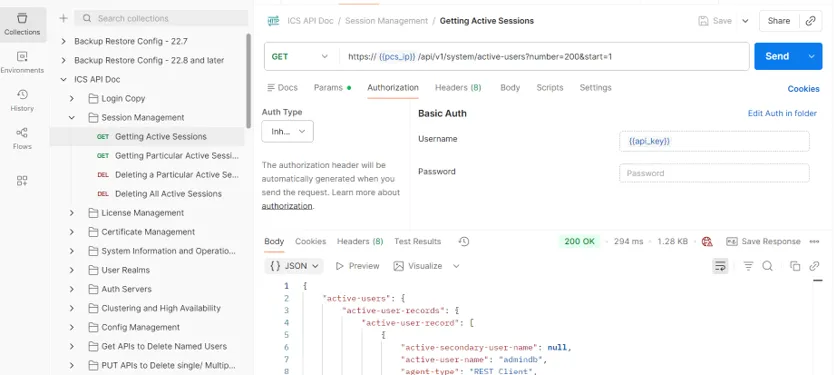Open the Auth Type dropdown
Screen dimensions: 837x375
pyautogui.click(x=287, y=131)
